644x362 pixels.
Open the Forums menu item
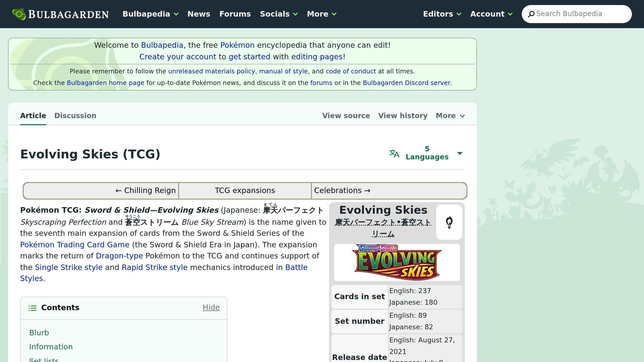tap(235, 14)
